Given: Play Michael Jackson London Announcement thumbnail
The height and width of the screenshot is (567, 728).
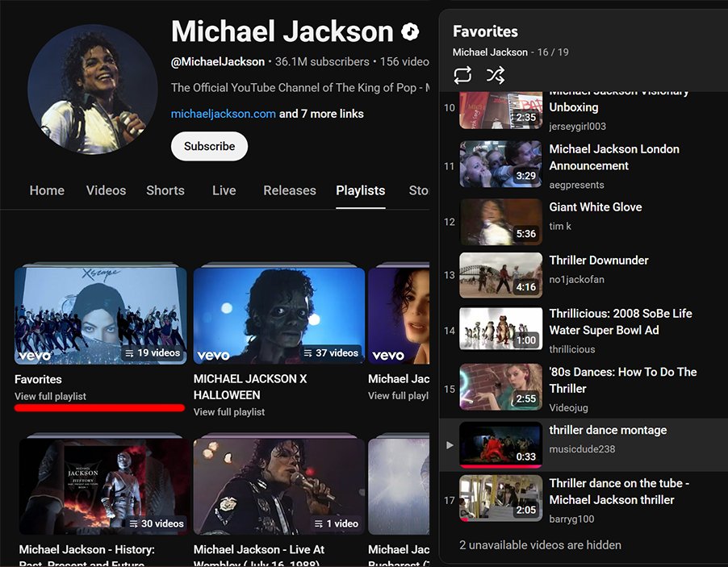Looking at the screenshot, I should click(x=501, y=165).
